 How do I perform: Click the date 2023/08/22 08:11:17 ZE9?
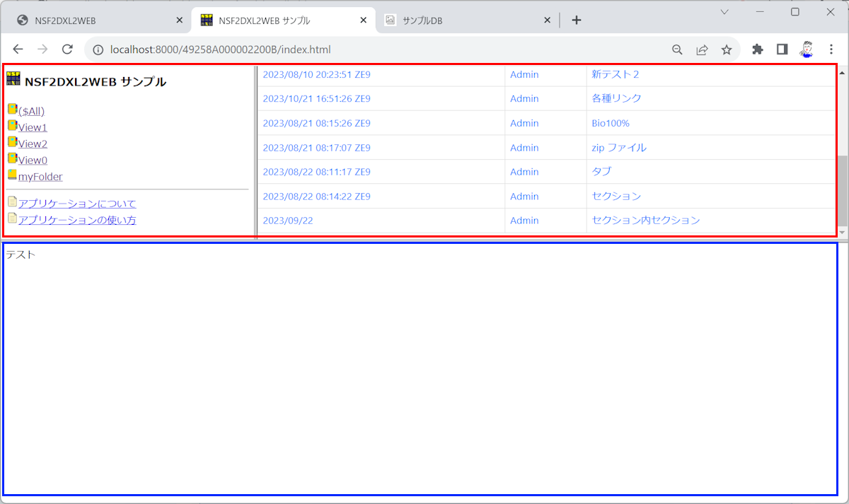316,172
